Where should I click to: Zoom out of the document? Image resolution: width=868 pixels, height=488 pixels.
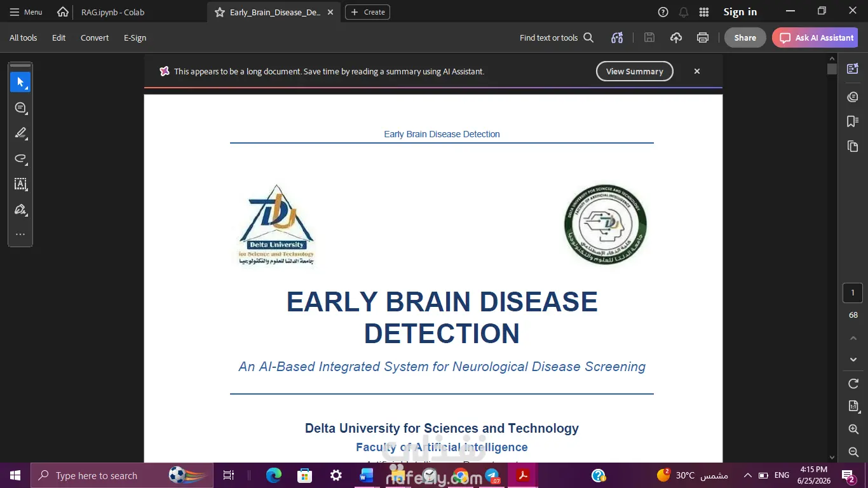[853, 452]
